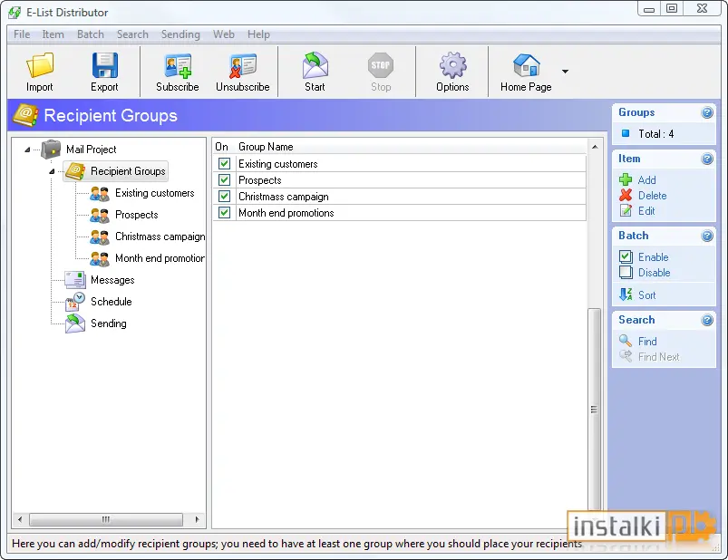Click the Import folder icon

pos(40,65)
